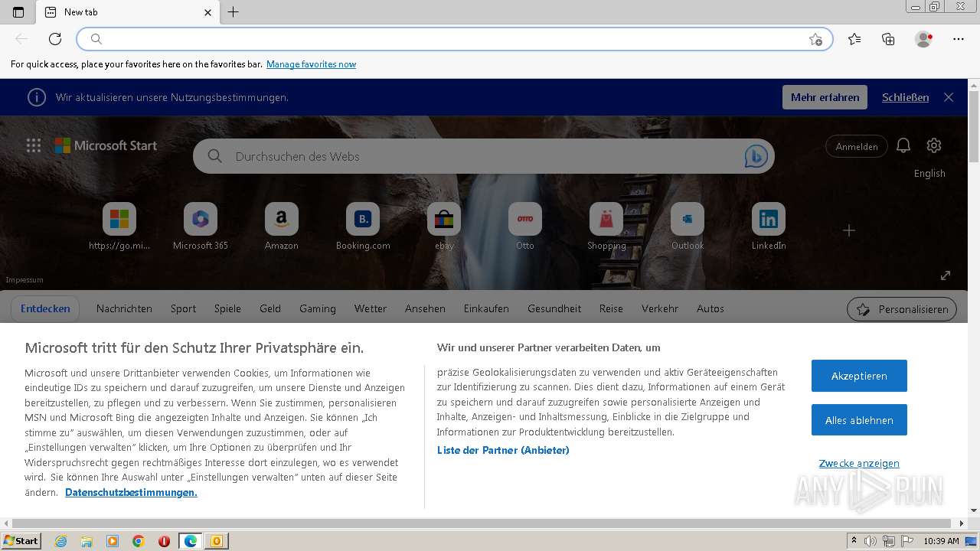Open the Zwecke anzeigen link
This screenshot has height=551, width=980.
point(859,463)
